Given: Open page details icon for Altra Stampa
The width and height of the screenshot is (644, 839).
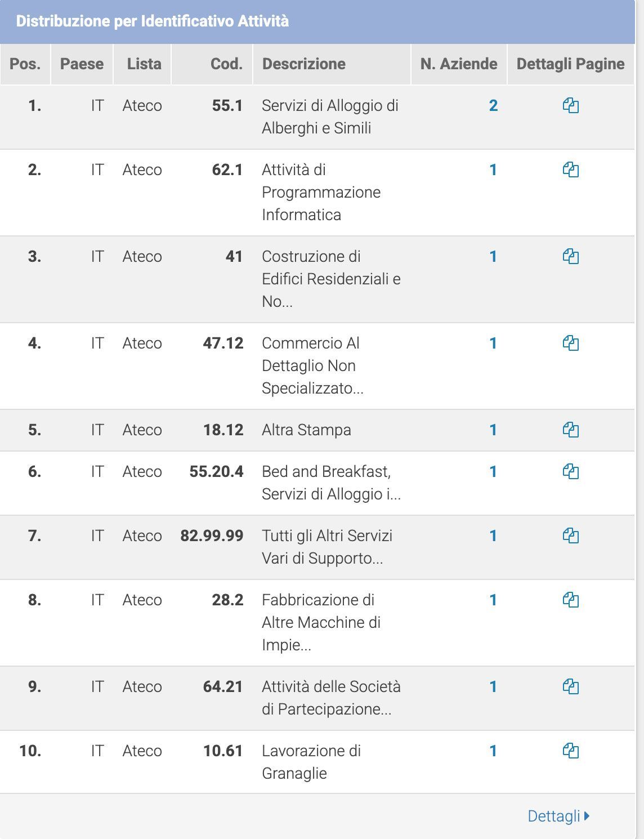Looking at the screenshot, I should 570,430.
